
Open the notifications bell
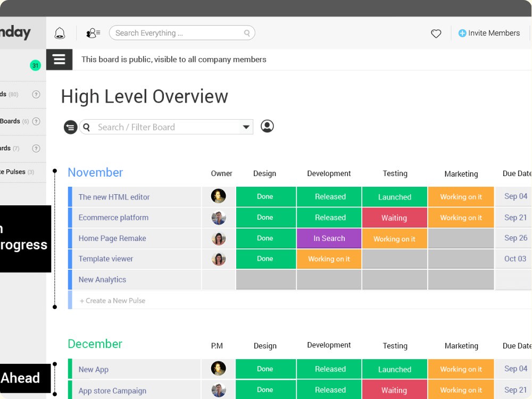coord(60,33)
